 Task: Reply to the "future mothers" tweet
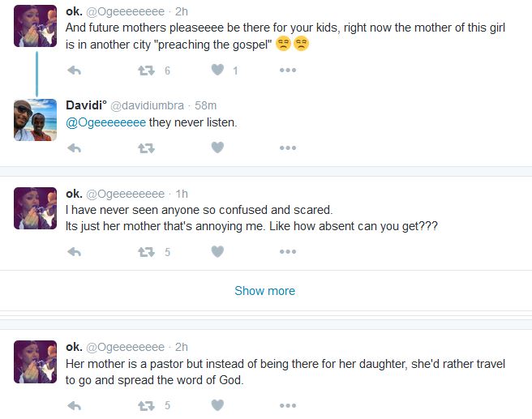[74, 71]
